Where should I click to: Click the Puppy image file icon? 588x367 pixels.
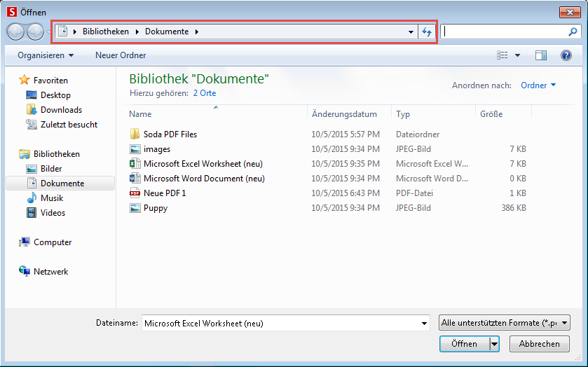(x=135, y=208)
